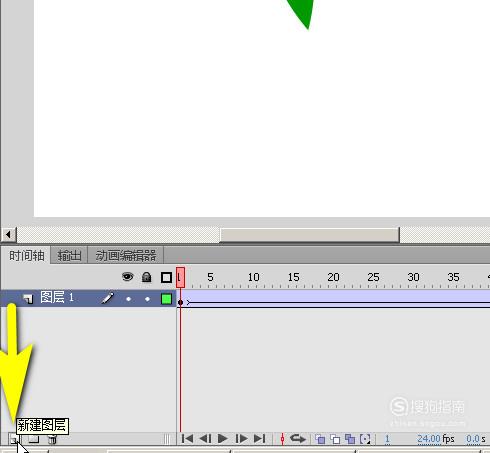
Task: Click the red playhead at frame 1
Action: coord(180,277)
